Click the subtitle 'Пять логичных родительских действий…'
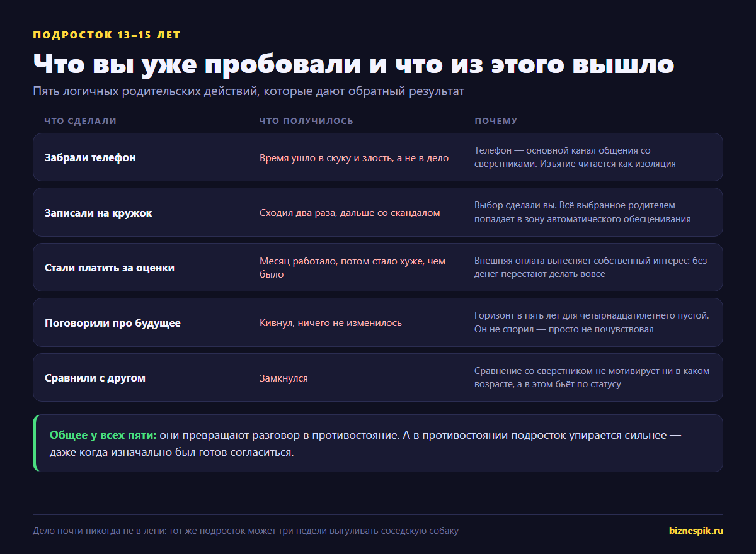The image size is (756, 554). (x=248, y=91)
